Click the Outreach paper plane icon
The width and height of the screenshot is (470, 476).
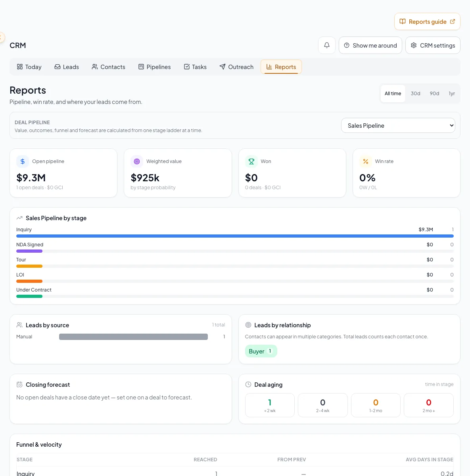(223, 67)
